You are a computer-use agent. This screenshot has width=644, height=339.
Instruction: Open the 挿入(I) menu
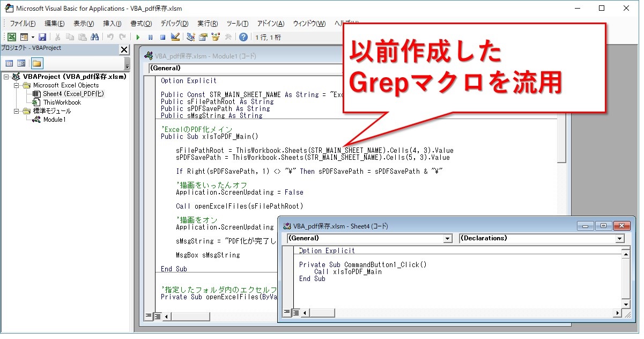[112, 24]
